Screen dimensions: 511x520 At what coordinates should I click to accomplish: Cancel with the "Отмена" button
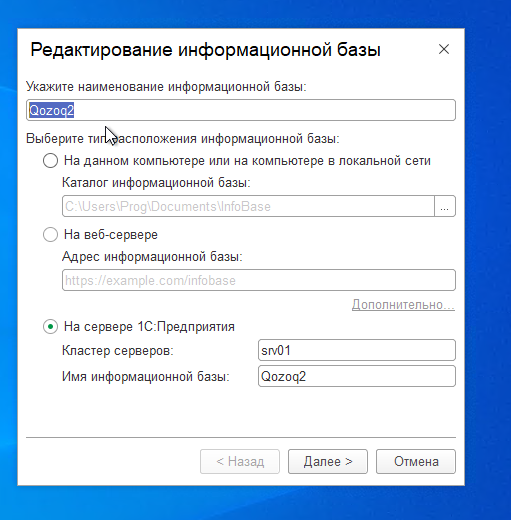tap(416, 462)
